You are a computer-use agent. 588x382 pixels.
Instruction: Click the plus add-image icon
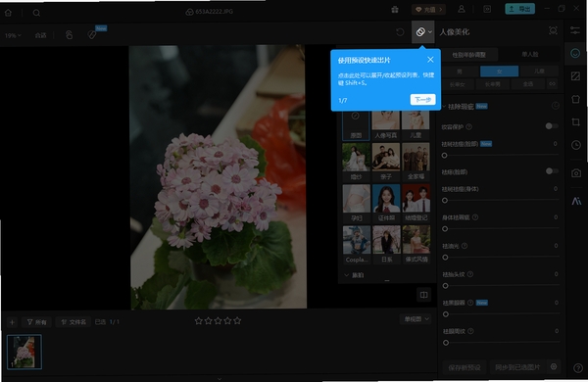coord(12,322)
